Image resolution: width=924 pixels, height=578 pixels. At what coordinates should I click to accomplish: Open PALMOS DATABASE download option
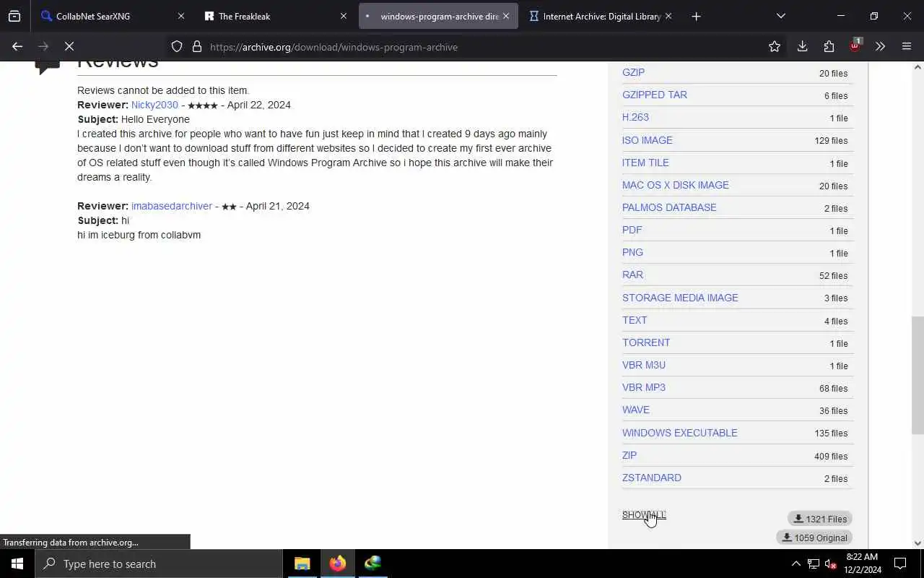669,207
